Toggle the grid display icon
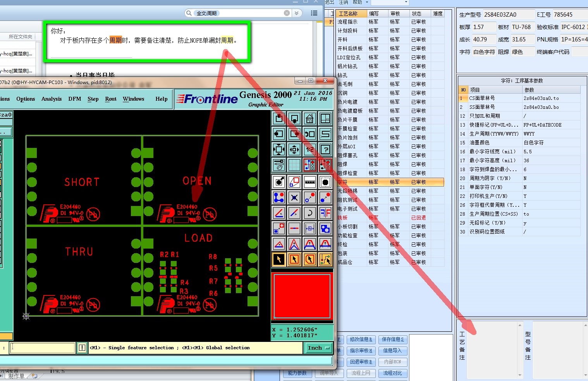588x381 pixels. [294, 165]
